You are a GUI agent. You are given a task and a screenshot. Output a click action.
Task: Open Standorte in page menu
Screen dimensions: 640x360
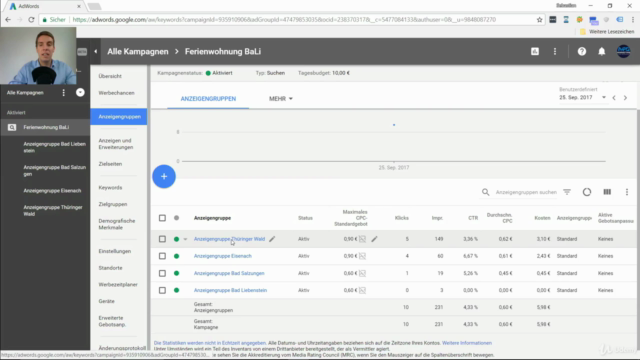tap(110, 268)
